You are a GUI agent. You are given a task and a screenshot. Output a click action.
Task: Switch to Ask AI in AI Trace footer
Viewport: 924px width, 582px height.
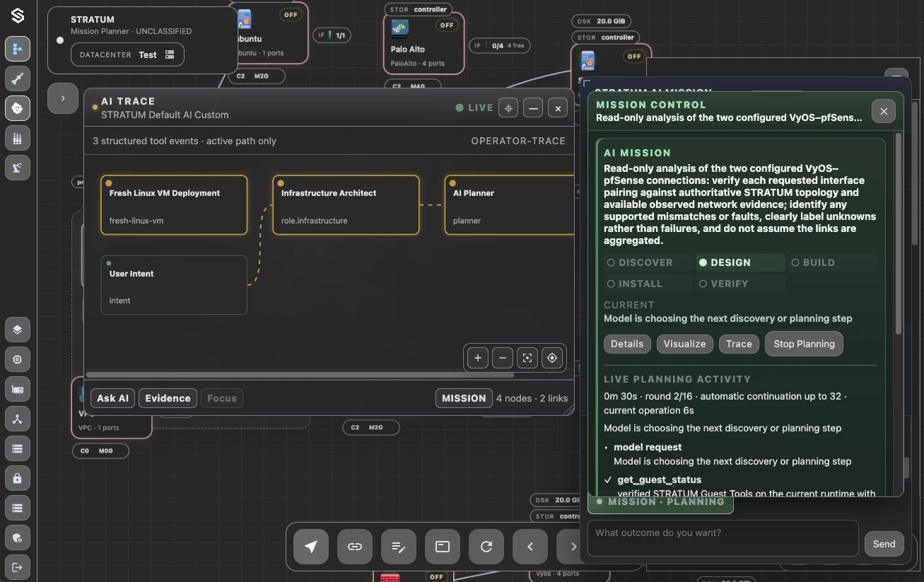click(113, 398)
